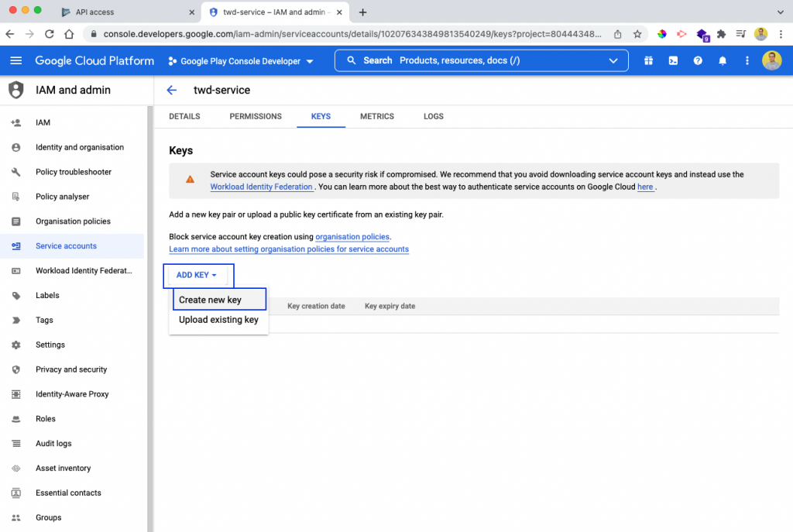Open the gift free-trial icon in the header

pos(648,60)
